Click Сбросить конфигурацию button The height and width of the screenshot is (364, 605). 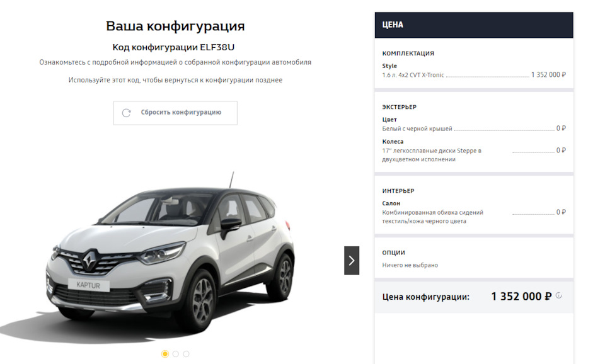(x=175, y=113)
